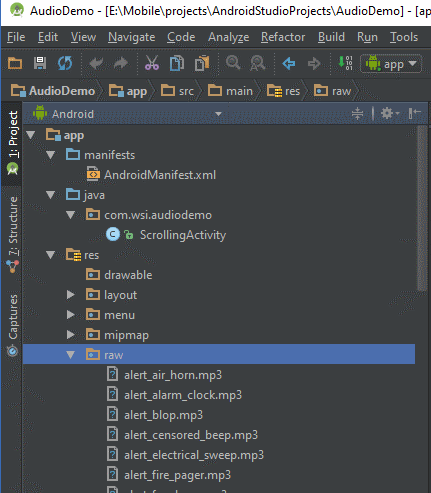
Task: Open the project panel gear settings
Action: (x=389, y=114)
